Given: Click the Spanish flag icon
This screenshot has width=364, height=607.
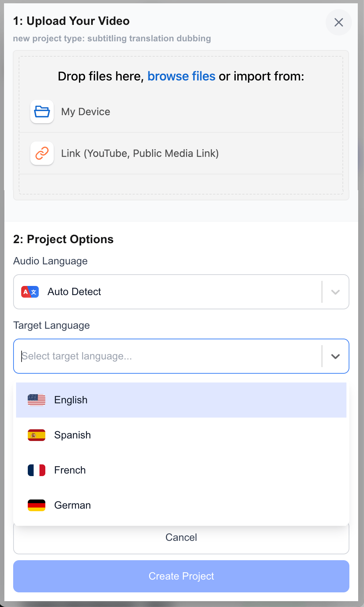Looking at the screenshot, I should 36,435.
